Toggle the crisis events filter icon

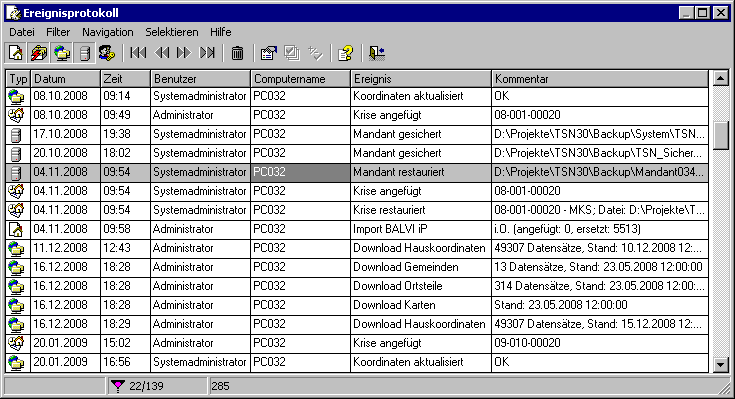click(x=39, y=53)
